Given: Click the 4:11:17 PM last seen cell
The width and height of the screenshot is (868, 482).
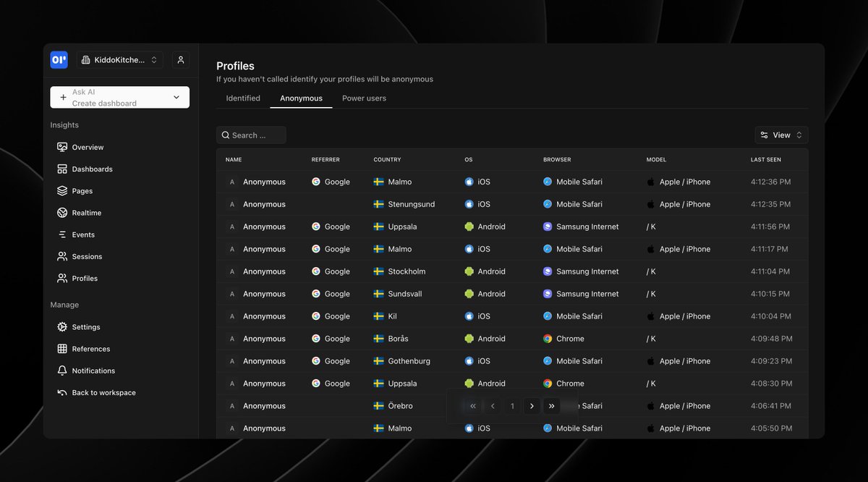Looking at the screenshot, I should tap(770, 249).
